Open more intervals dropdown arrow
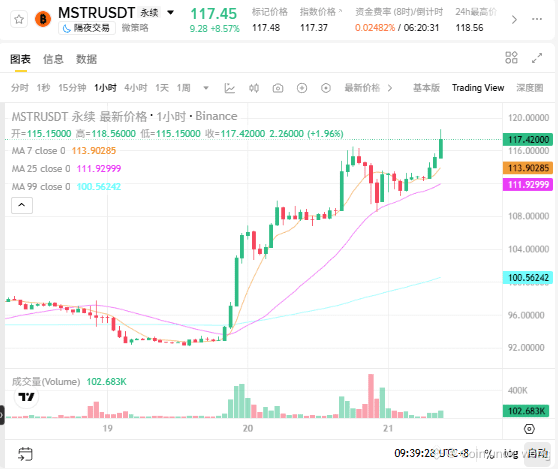The width and height of the screenshot is (558, 469). (x=206, y=88)
